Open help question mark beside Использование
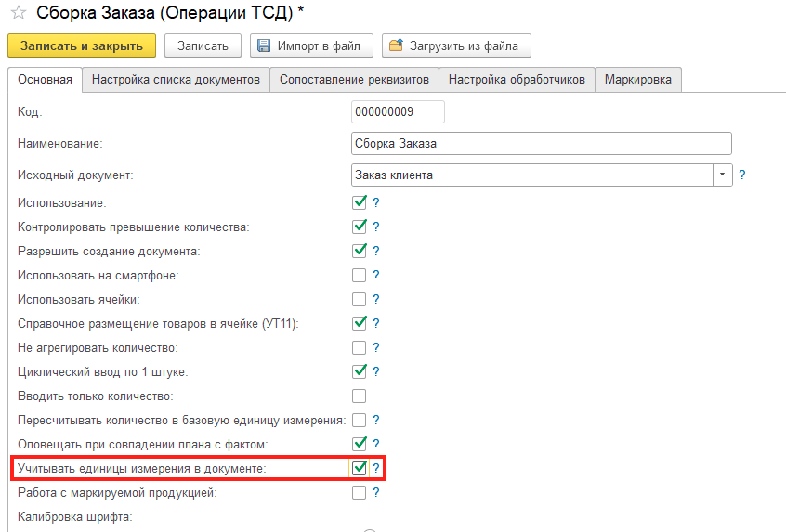786x532 pixels. pos(376,203)
